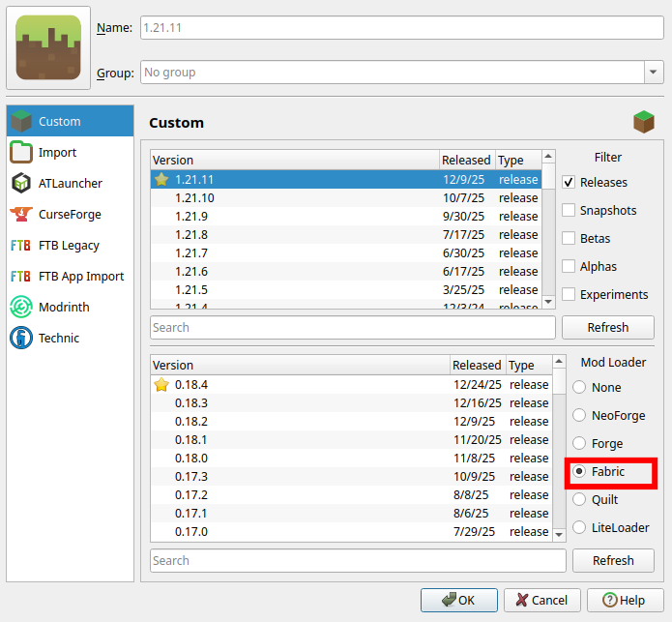This screenshot has width=672, height=622.
Task: Open FTB App Import page
Action: click(x=81, y=277)
